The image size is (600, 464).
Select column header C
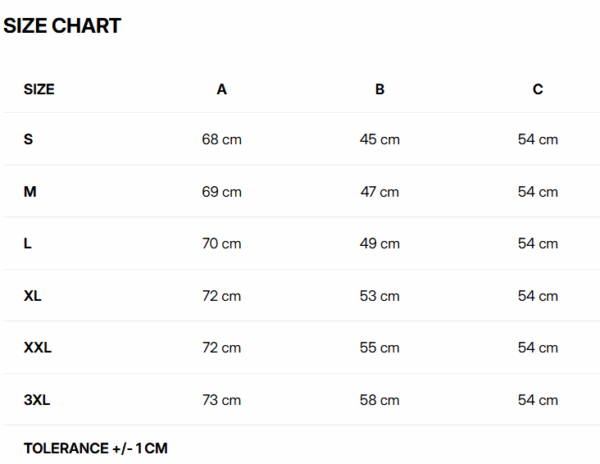538,89
